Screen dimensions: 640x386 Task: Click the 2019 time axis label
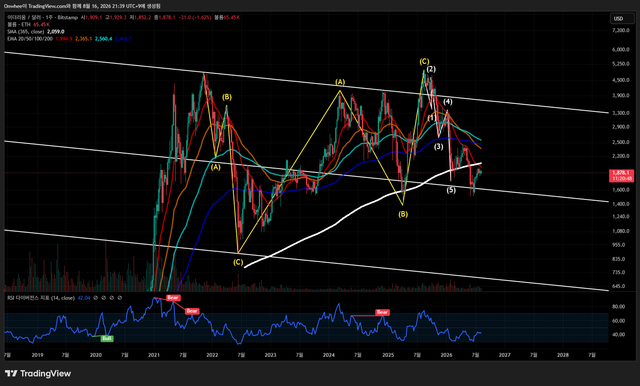coord(37,355)
